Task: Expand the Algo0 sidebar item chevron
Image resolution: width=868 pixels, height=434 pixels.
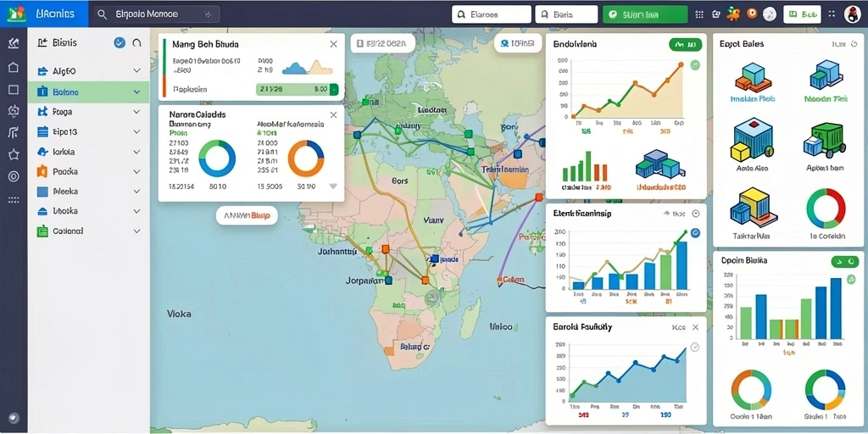Action: click(136, 71)
